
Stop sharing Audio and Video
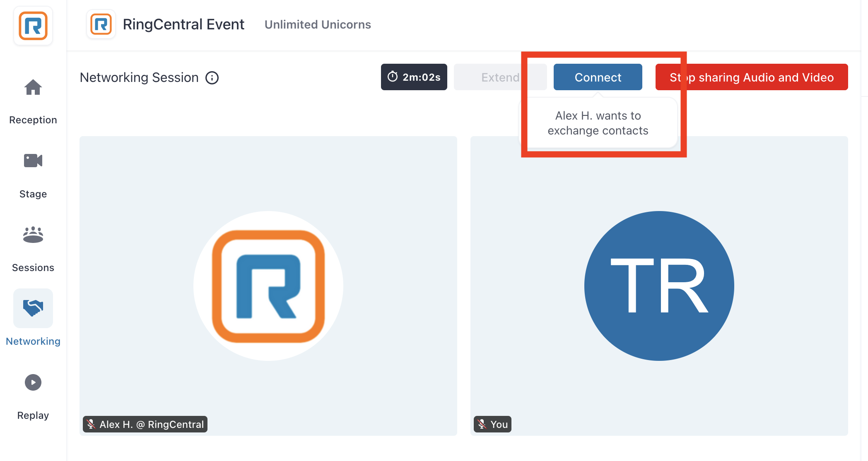pos(752,77)
